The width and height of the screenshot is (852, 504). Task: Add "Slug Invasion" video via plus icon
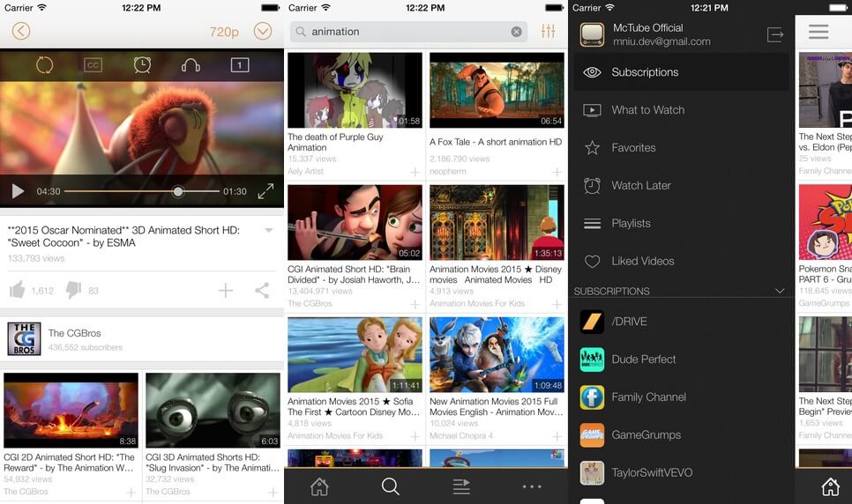(273, 493)
